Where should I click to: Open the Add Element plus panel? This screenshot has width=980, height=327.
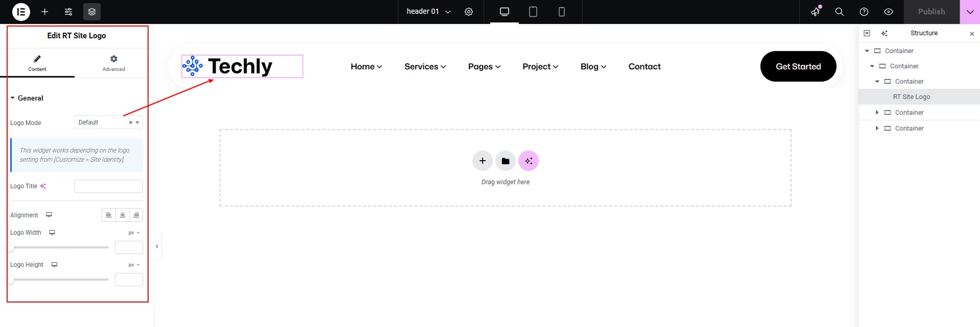pyautogui.click(x=45, y=12)
